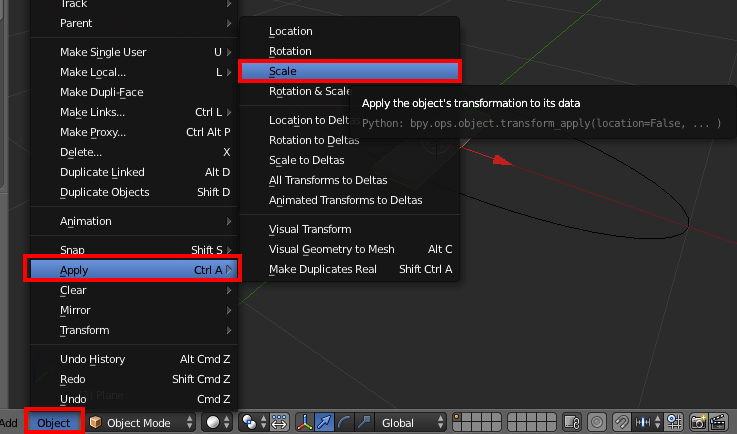Screen dimensions: 737x434
Task: Expand the Transform submenu
Action: pos(133,330)
